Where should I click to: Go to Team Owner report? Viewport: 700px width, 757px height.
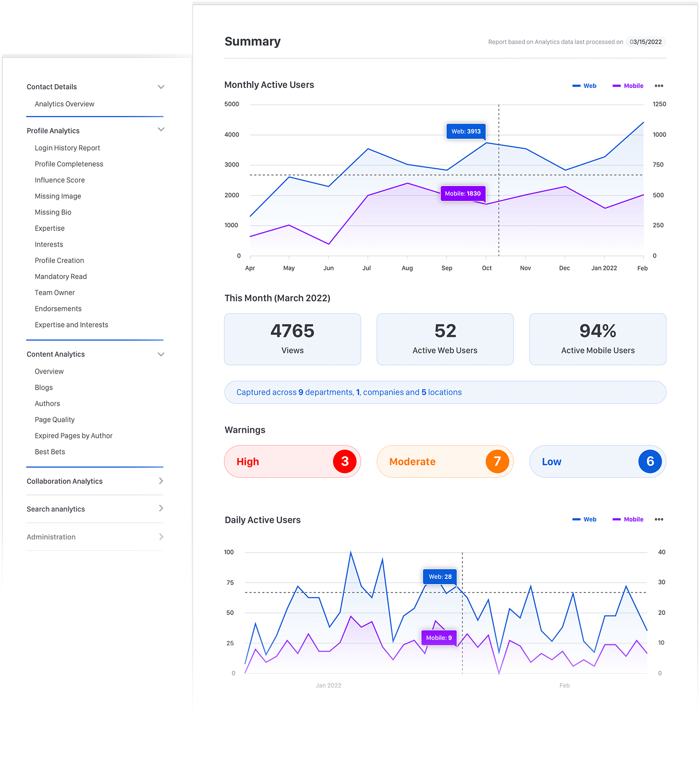(55, 292)
